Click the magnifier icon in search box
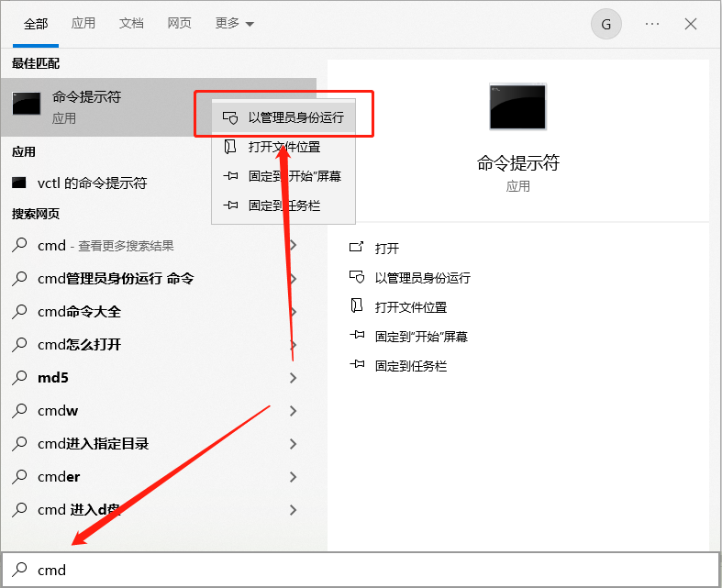722x588 pixels. click(x=19, y=569)
